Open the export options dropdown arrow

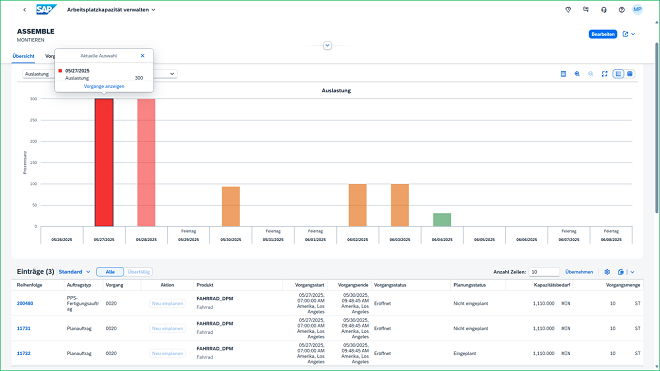click(632, 272)
